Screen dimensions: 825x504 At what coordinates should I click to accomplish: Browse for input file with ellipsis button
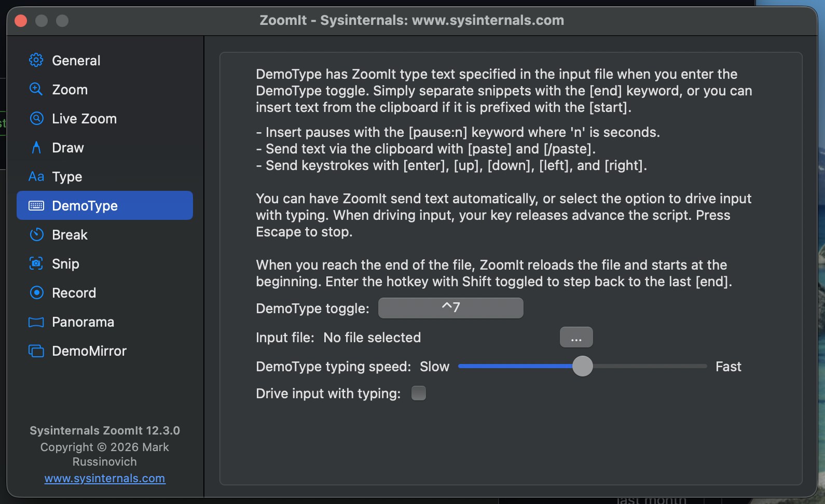tap(576, 337)
